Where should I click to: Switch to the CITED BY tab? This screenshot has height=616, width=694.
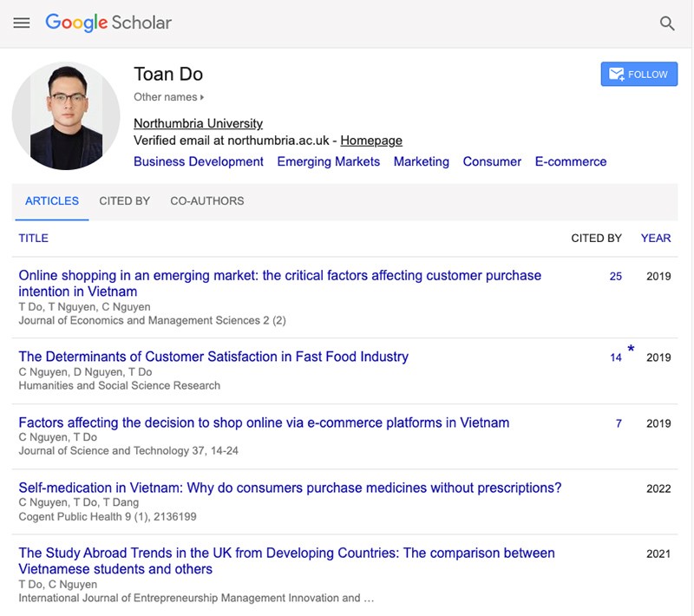point(124,200)
